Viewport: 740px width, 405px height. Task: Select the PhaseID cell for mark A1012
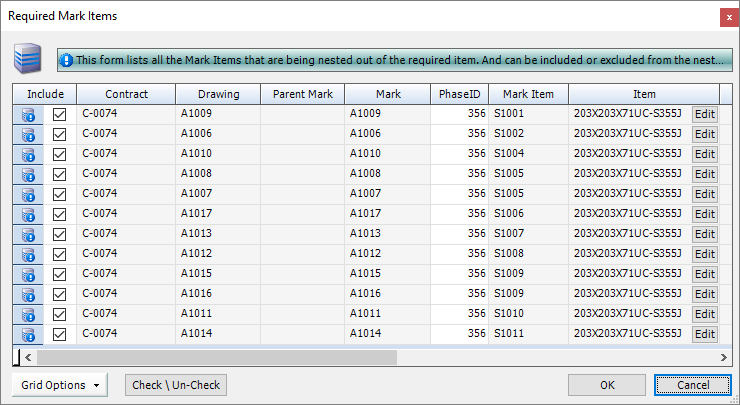459,254
